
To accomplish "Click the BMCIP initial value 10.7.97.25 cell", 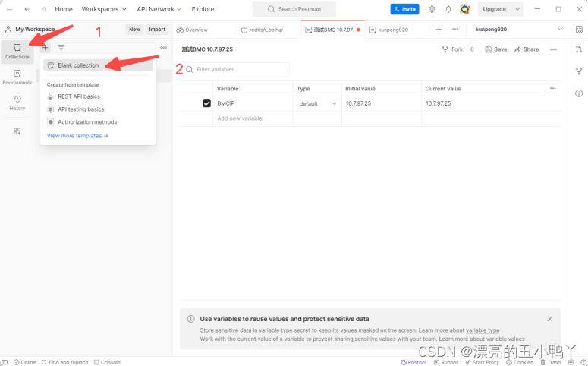I will pyautogui.click(x=382, y=103).
